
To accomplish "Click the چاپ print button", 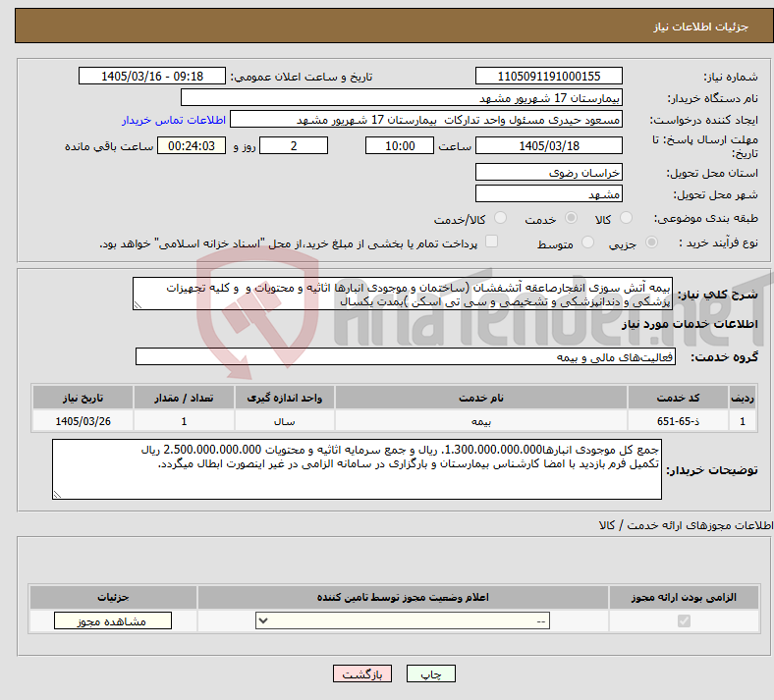I will (431, 673).
